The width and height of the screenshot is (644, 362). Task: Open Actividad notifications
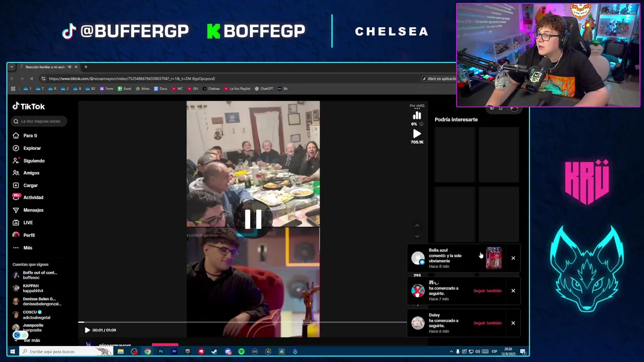point(28,198)
